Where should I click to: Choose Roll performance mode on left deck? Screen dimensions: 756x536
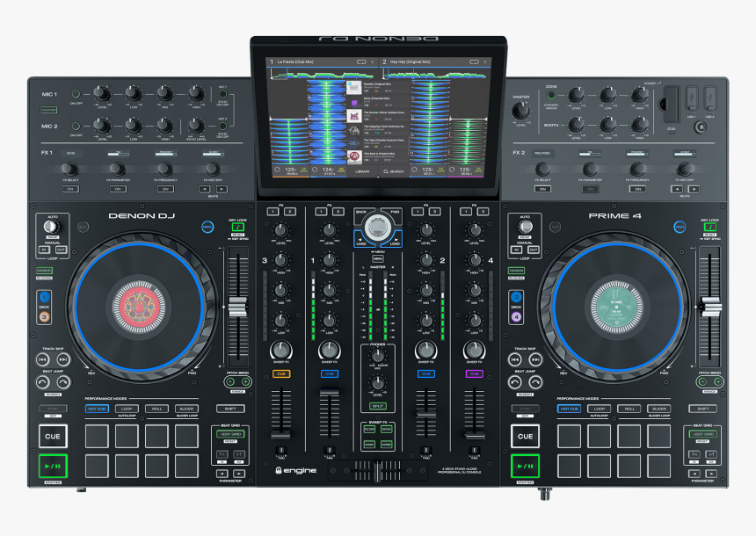(x=156, y=409)
